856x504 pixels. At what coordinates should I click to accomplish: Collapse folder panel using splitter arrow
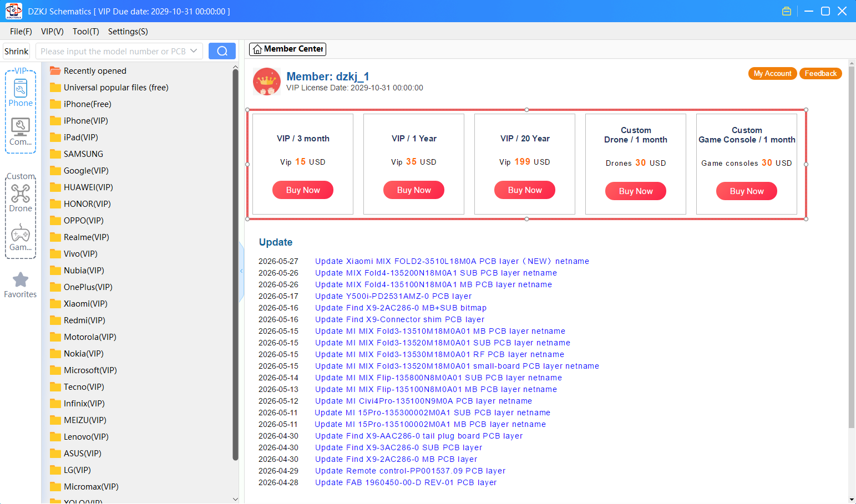point(241,271)
